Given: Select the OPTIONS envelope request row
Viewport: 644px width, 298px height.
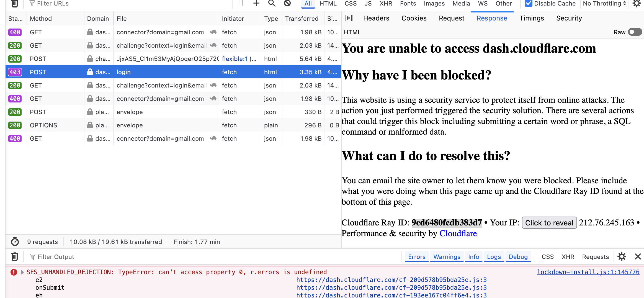Looking at the screenshot, I should pos(173,125).
